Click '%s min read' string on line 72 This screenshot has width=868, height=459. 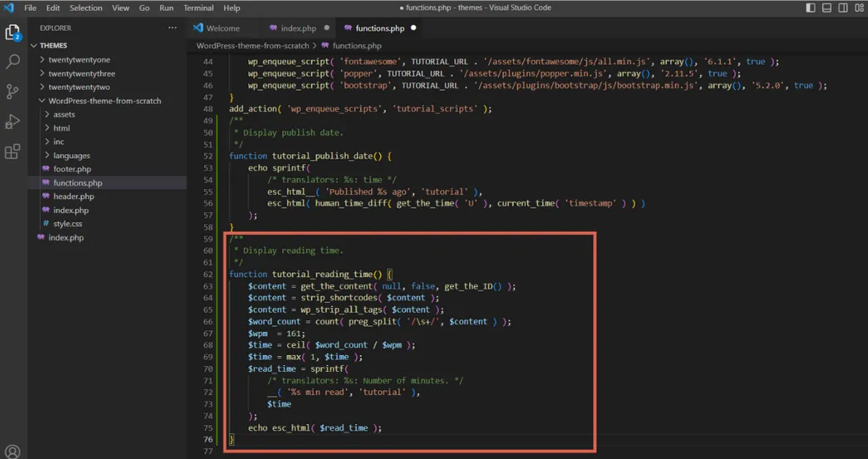pyautogui.click(x=318, y=392)
